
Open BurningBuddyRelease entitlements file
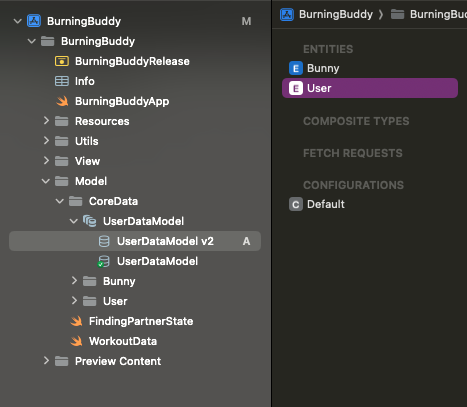132,61
